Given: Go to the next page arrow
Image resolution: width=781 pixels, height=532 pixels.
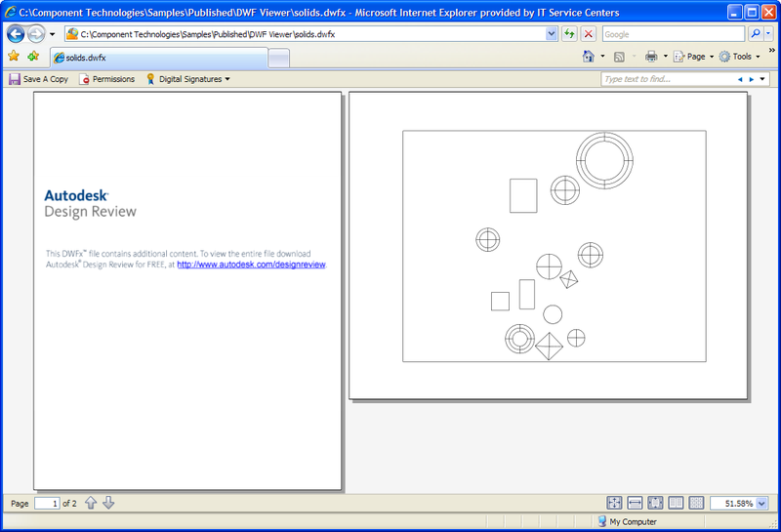Looking at the screenshot, I should tap(108, 503).
